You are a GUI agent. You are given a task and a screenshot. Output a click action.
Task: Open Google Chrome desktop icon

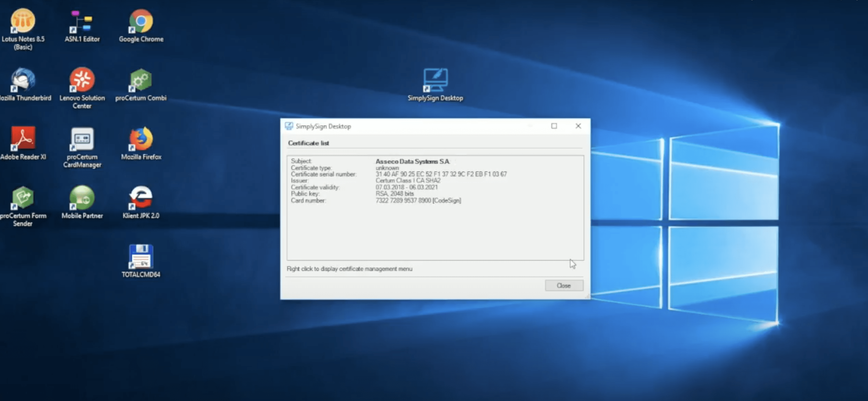[x=141, y=26]
